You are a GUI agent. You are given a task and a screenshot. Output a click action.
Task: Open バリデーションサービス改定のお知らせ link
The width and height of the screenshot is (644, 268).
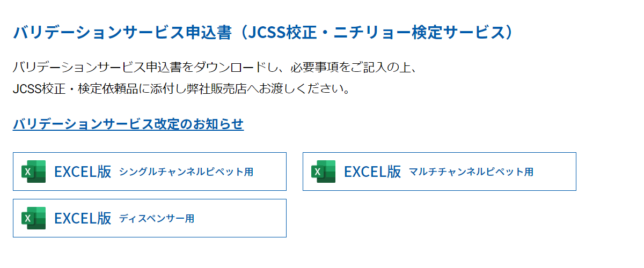(x=128, y=124)
